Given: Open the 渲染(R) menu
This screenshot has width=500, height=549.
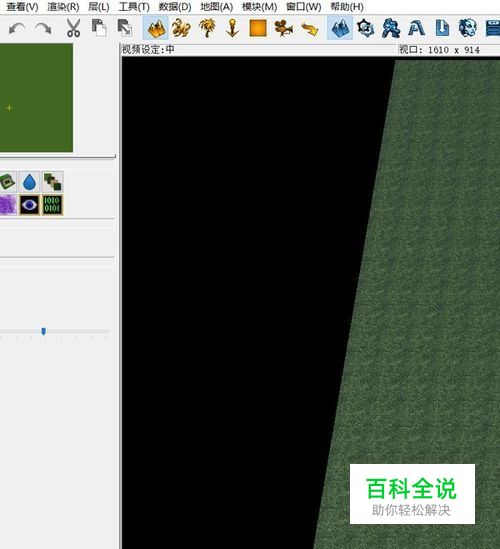Looking at the screenshot, I should 63,7.
